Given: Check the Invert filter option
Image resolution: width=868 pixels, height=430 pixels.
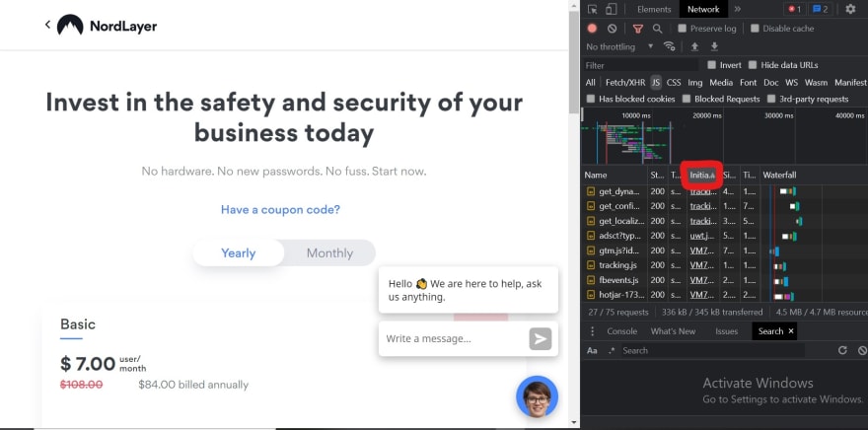Looking at the screenshot, I should [x=712, y=65].
